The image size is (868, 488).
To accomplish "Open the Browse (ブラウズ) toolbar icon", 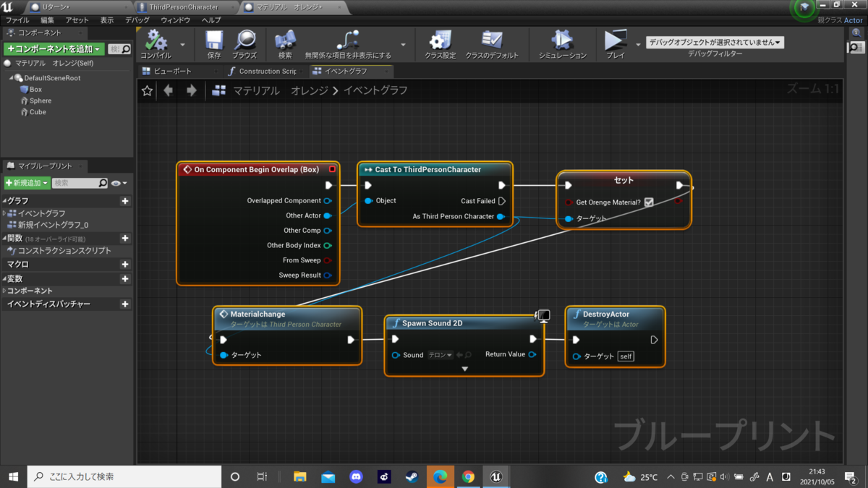I will tap(244, 40).
